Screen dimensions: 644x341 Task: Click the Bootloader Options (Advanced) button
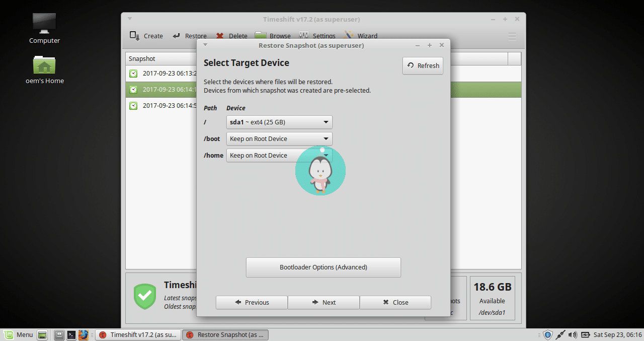(323, 267)
